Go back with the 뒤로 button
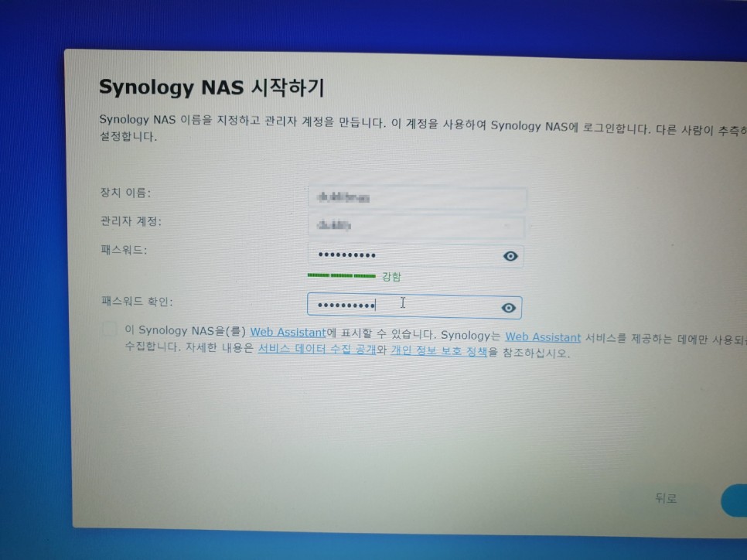The width and height of the screenshot is (747, 560). coord(666,498)
